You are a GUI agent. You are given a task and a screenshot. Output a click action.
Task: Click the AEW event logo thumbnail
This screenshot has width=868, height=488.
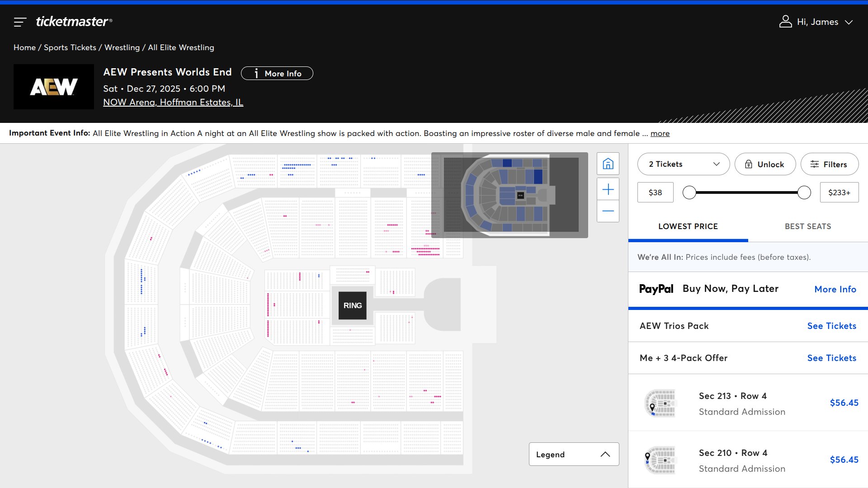[x=54, y=87]
